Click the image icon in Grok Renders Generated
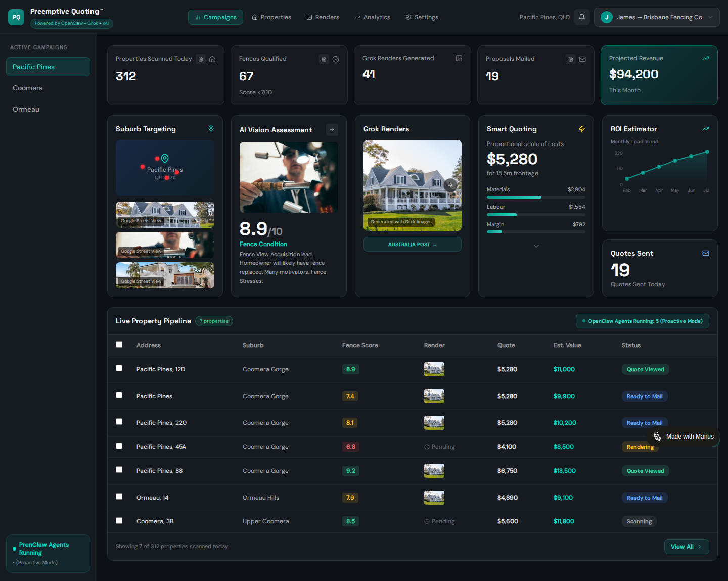 459,58
